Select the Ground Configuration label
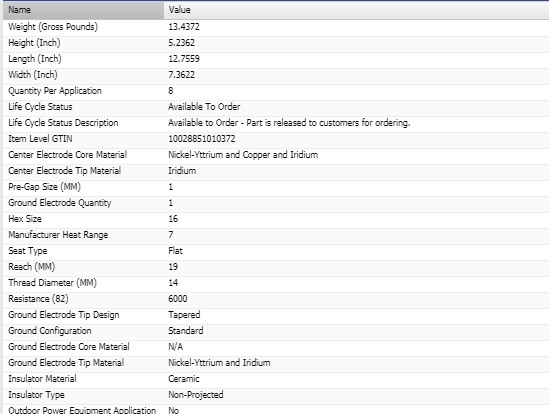This screenshot has width=549, height=414. click(x=50, y=331)
